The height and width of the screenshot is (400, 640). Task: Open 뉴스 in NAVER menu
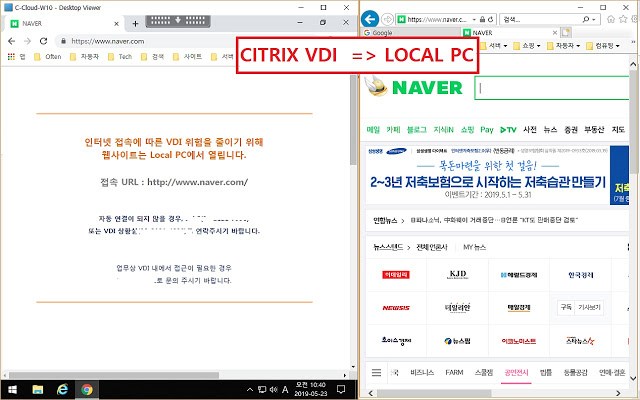pos(550,130)
